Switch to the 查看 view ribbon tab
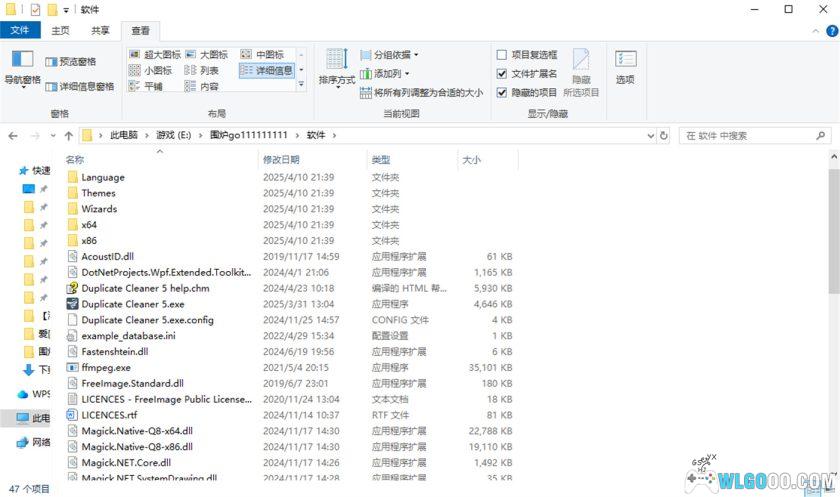The height and width of the screenshot is (497, 840). (x=140, y=31)
